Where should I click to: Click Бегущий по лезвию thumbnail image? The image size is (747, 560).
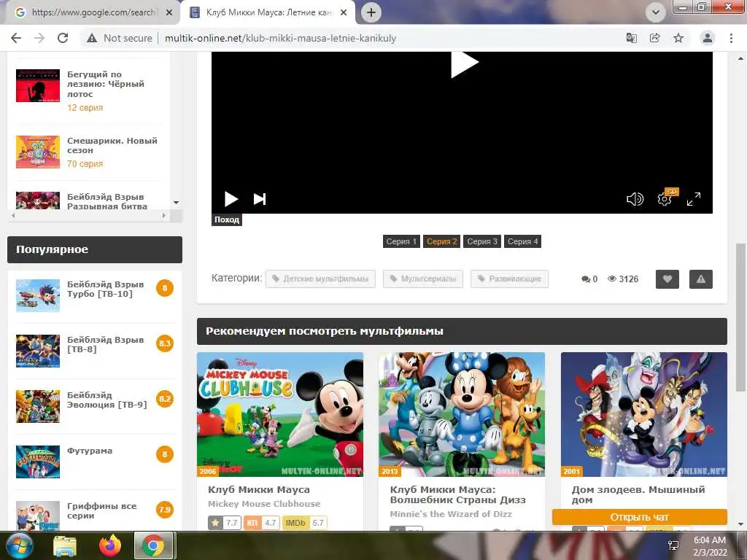(38, 86)
